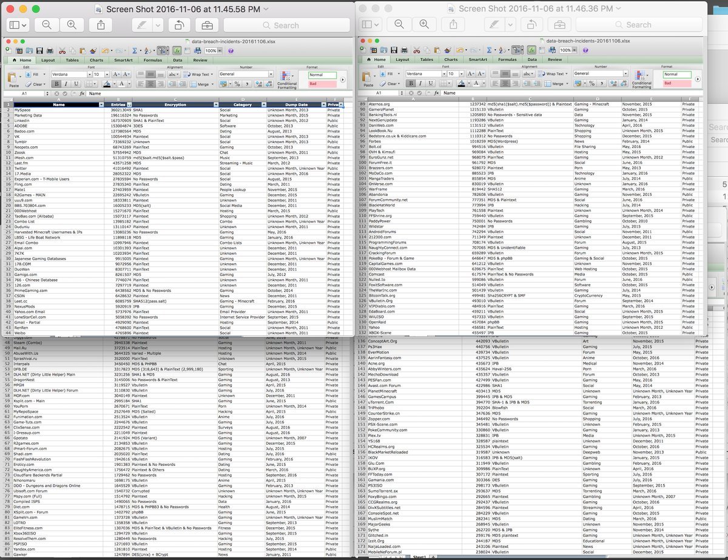Image resolution: width=728 pixels, height=560 pixels.
Task: Switch to the Layout tab in the 11.45.58 window
Action: [x=48, y=60]
